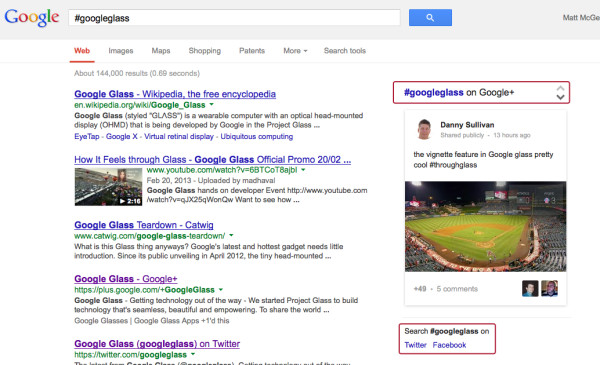Expand the twitter.com/googleglass result dropdown arrow
Screen dimensions: 600x365
[x=193, y=354]
